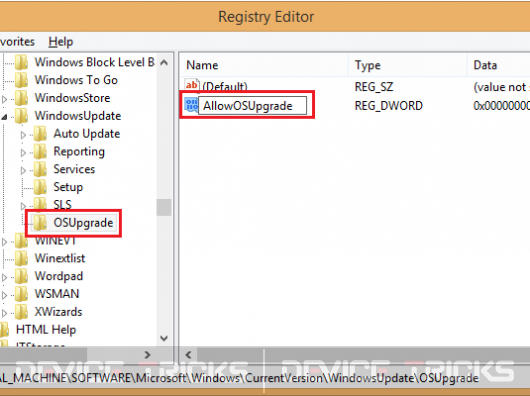
Task: Expand the WSMAN key
Action: [4, 295]
